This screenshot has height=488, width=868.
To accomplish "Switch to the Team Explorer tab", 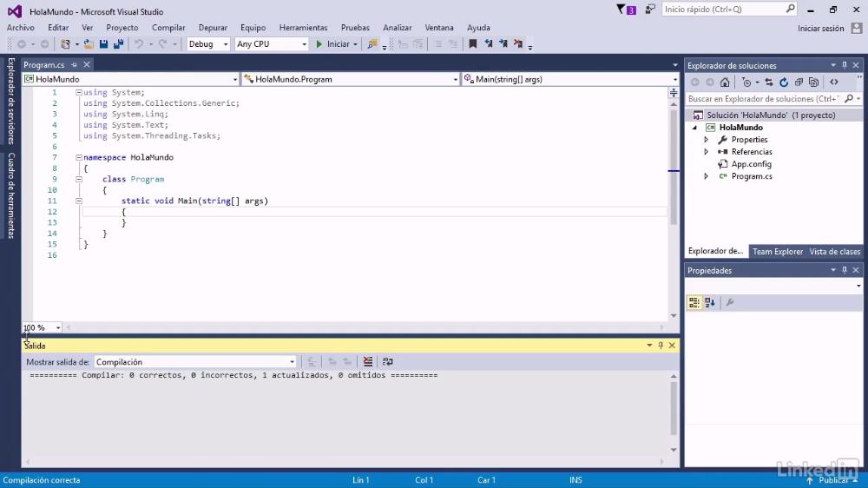I will tap(777, 252).
